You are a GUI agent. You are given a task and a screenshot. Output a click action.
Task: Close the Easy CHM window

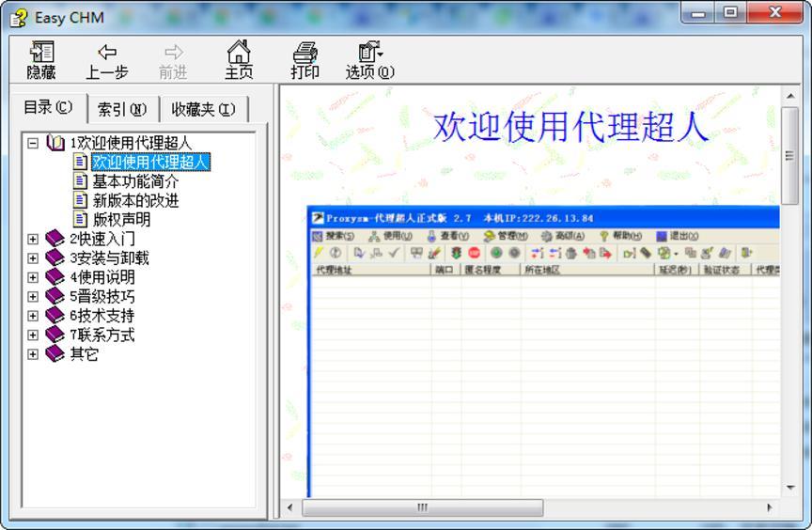[774, 12]
